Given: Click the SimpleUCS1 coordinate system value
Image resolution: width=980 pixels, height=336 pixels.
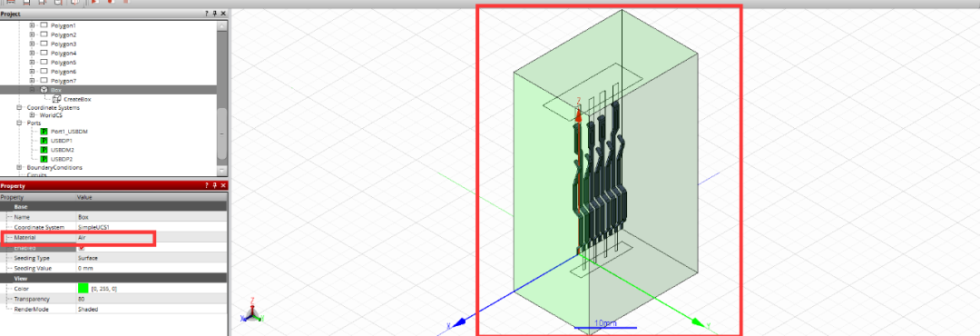Looking at the screenshot, I should [93, 226].
